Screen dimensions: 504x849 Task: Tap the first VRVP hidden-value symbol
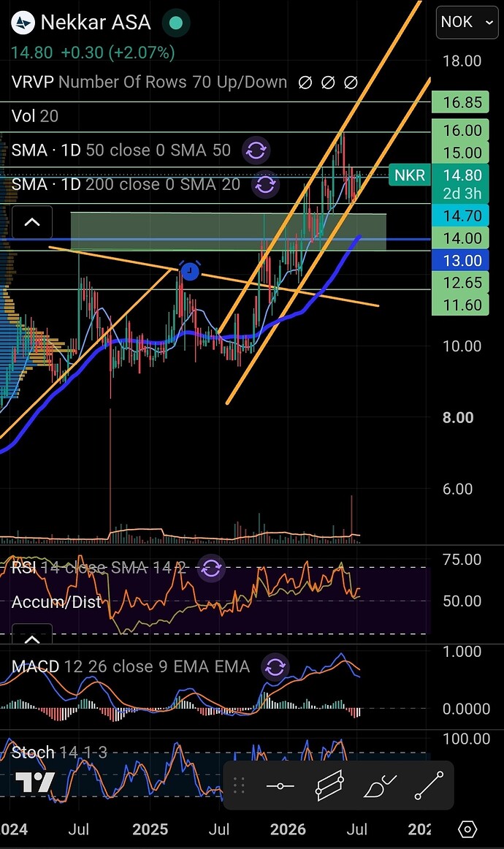click(305, 83)
